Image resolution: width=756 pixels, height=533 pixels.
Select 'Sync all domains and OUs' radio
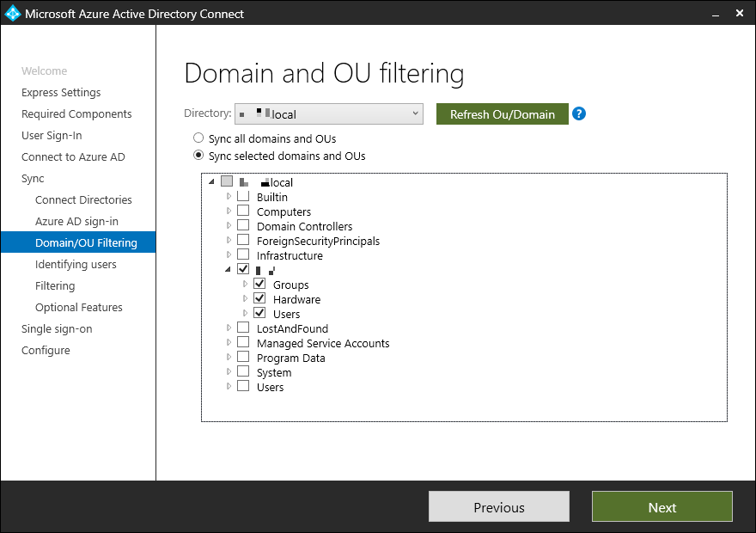tap(198, 138)
